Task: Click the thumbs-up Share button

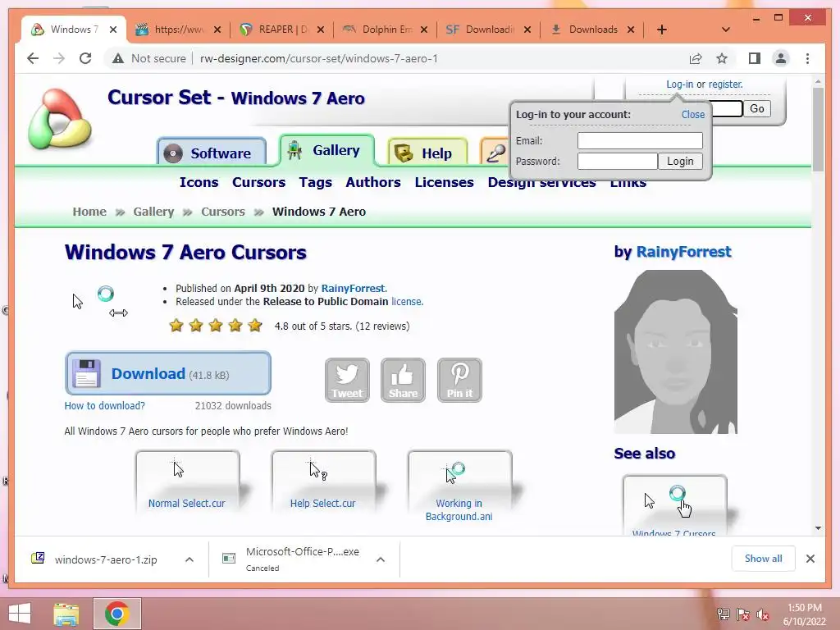Action: (403, 380)
